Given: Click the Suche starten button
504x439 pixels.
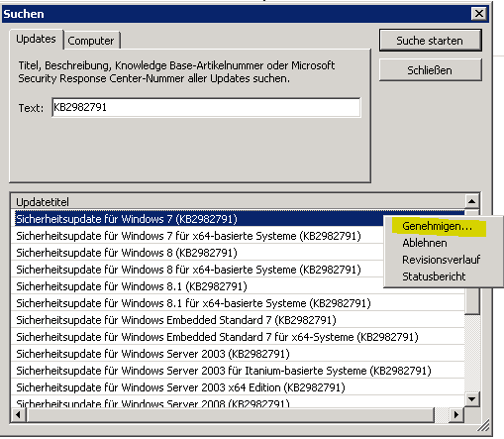Looking at the screenshot, I should (x=430, y=41).
